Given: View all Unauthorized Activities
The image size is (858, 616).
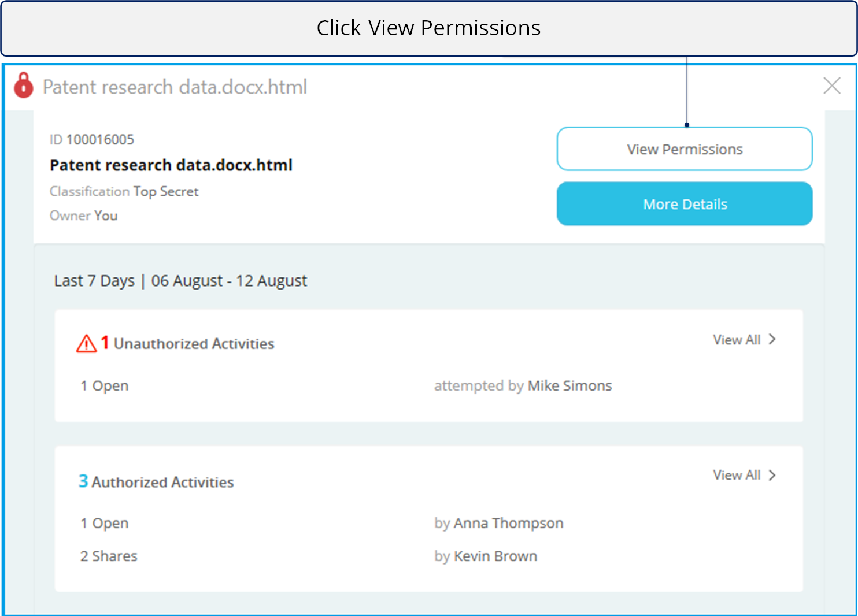Looking at the screenshot, I should pos(736,340).
